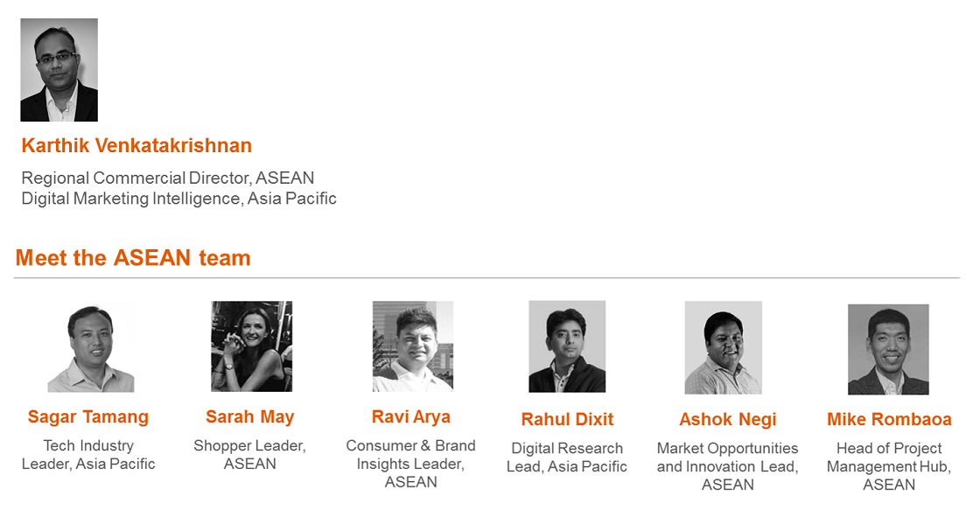Select the Ravi Arya name heading
The image size is (980, 510).
tap(410, 417)
